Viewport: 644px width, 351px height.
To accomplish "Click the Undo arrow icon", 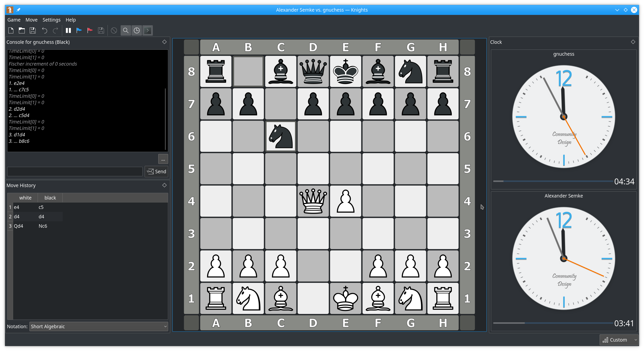I will tap(44, 30).
